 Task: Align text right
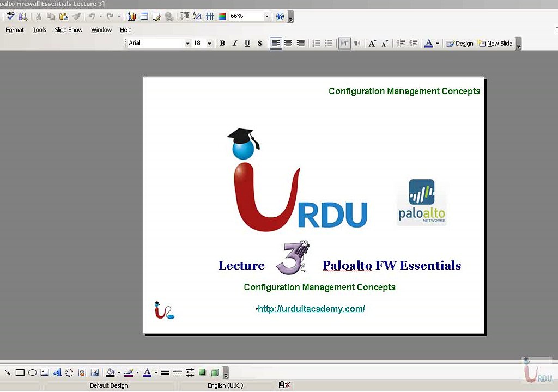[301, 44]
